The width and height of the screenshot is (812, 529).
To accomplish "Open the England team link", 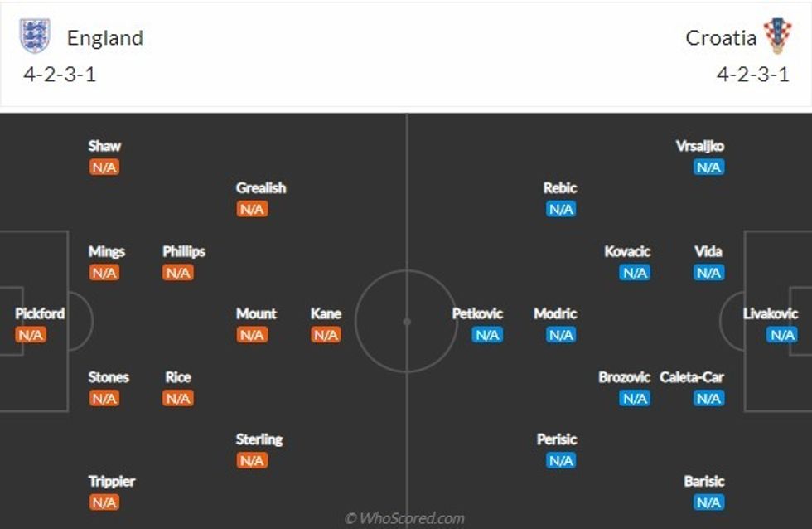I will click(104, 37).
